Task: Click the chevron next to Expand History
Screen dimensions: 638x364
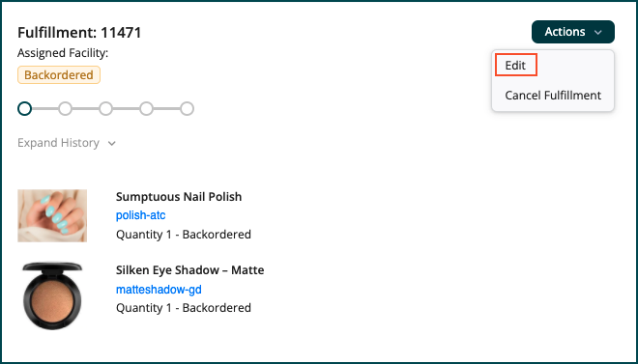Action: click(112, 144)
